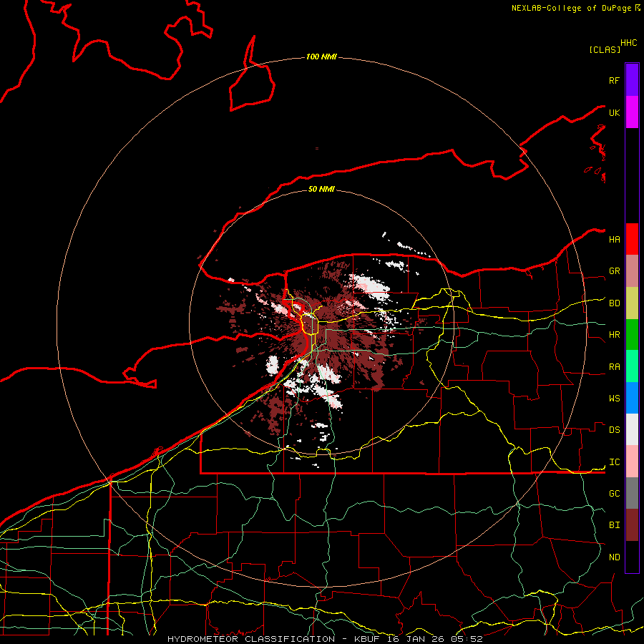This screenshot has width=644, height=644.
Task: Click the RF legend label
Action: (x=614, y=80)
